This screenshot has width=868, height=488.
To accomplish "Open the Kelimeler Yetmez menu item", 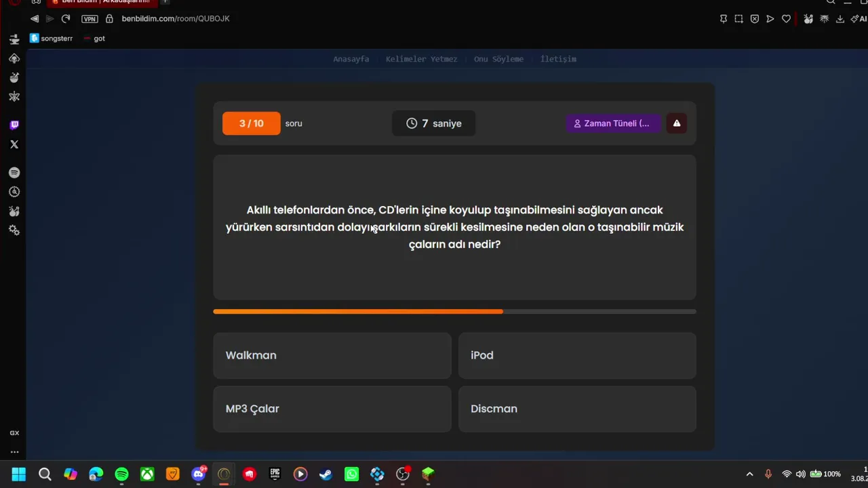I will [x=421, y=59].
